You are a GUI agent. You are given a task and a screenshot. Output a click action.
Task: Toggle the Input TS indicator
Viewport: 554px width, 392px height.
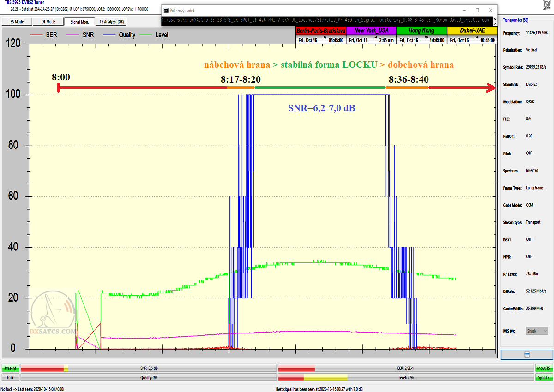[x=543, y=368]
